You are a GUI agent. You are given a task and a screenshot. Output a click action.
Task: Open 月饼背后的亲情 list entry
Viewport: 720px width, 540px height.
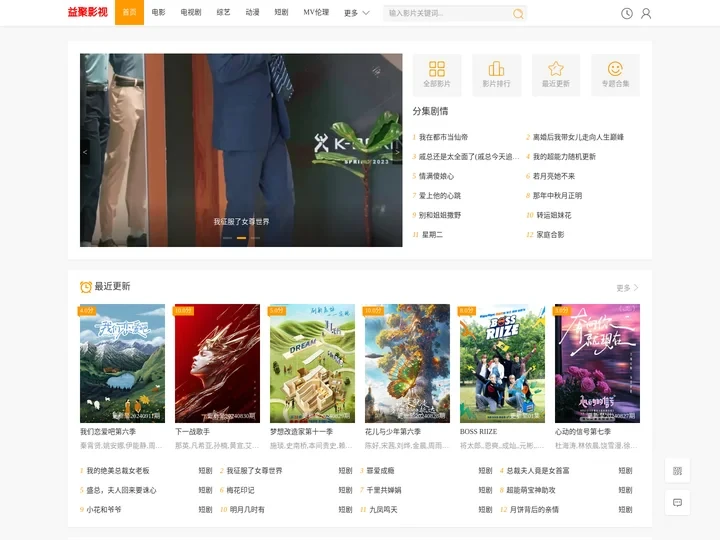(x=534, y=510)
